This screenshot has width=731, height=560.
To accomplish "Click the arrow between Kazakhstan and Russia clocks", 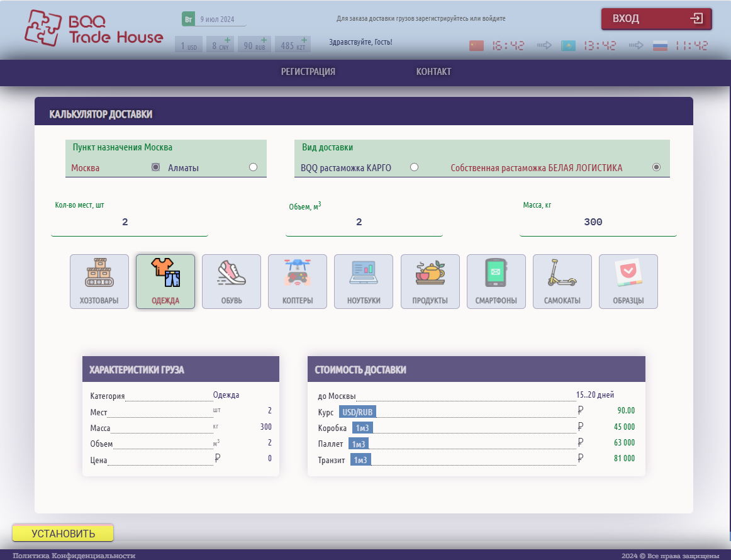I will (x=636, y=45).
